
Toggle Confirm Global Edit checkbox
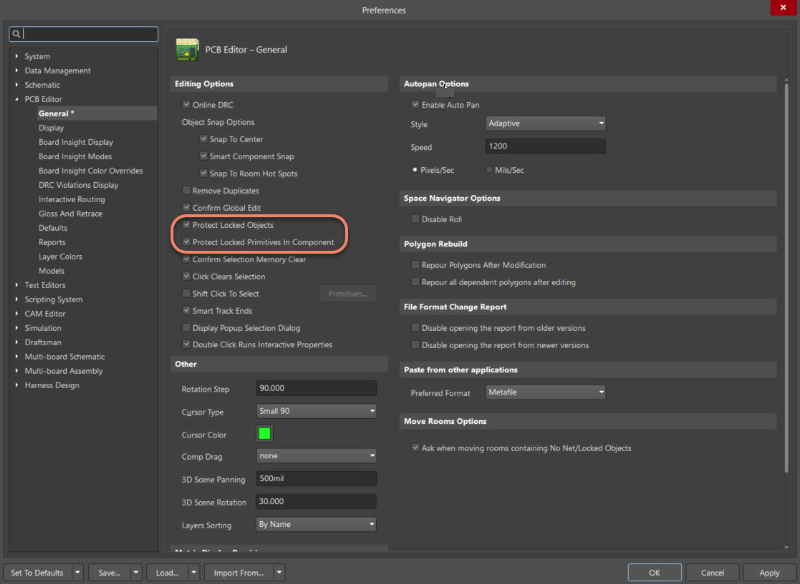[x=186, y=208]
